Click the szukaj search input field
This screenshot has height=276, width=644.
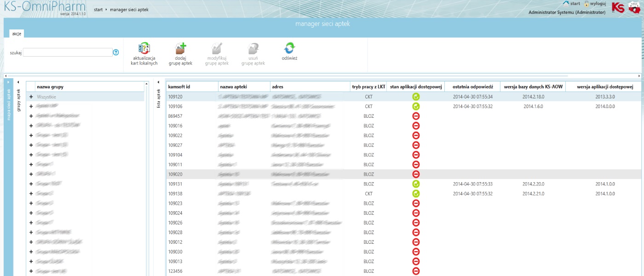(68, 52)
